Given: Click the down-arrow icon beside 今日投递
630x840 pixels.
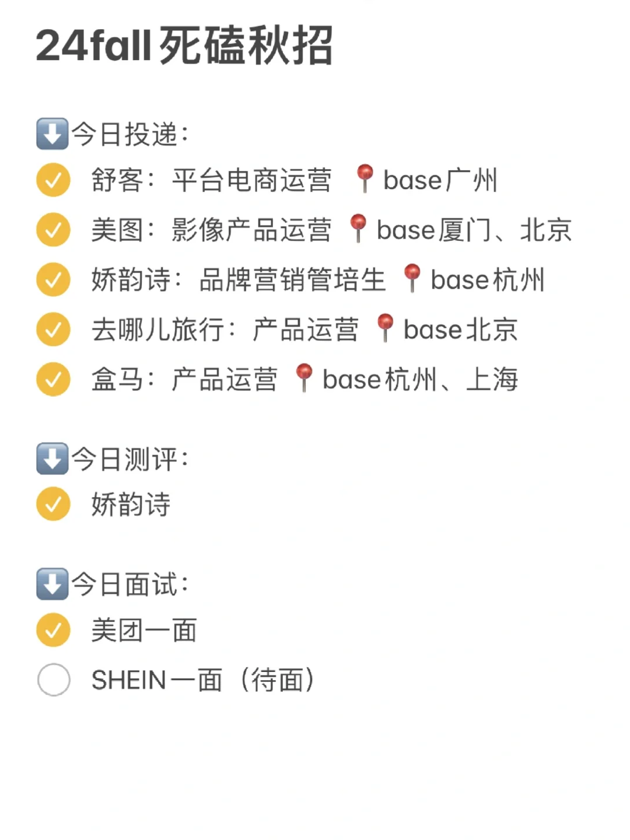Looking at the screenshot, I should (x=52, y=134).
